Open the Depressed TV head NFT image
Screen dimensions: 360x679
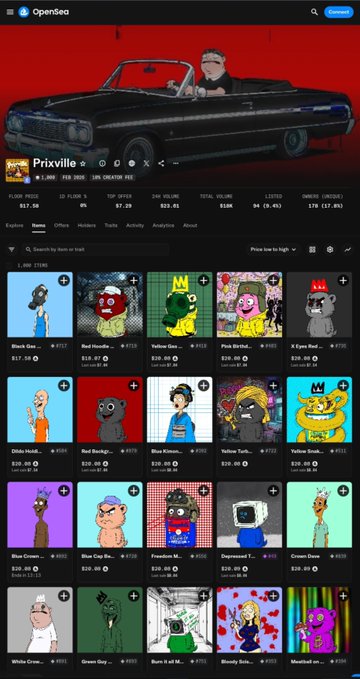pyautogui.click(x=250, y=514)
